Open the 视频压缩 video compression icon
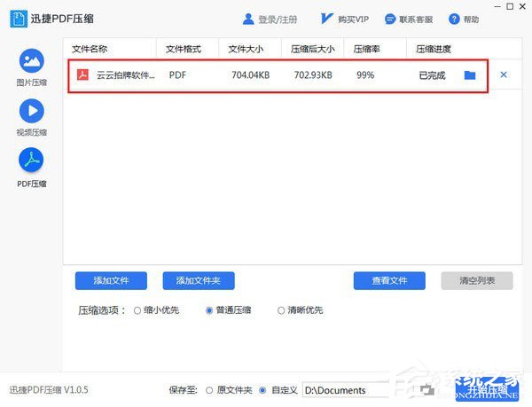The height and width of the screenshot is (407, 532). (32, 111)
